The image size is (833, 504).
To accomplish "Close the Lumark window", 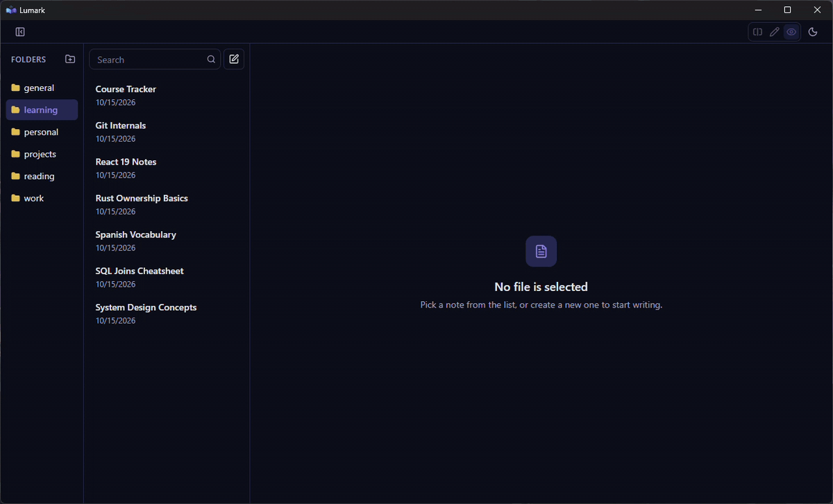I will pos(817,10).
